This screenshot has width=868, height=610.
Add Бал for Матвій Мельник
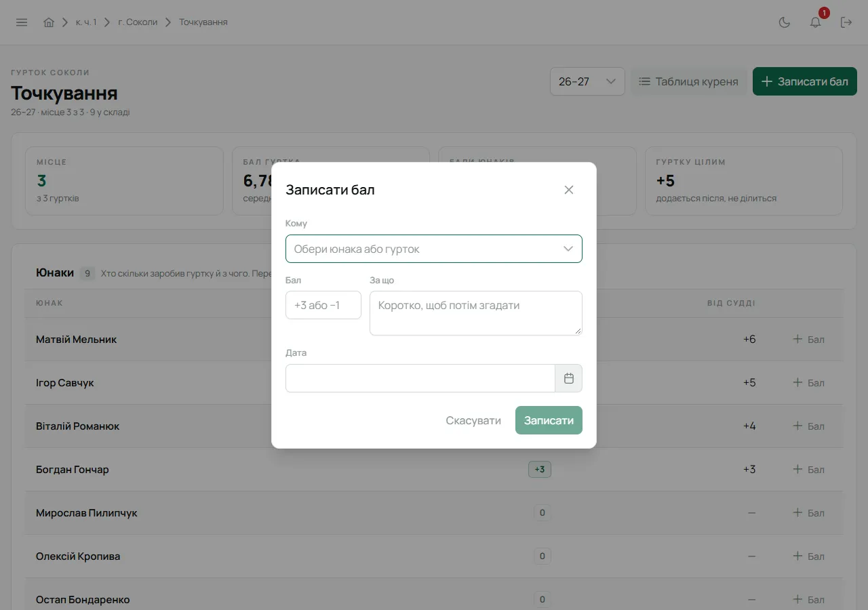point(809,339)
